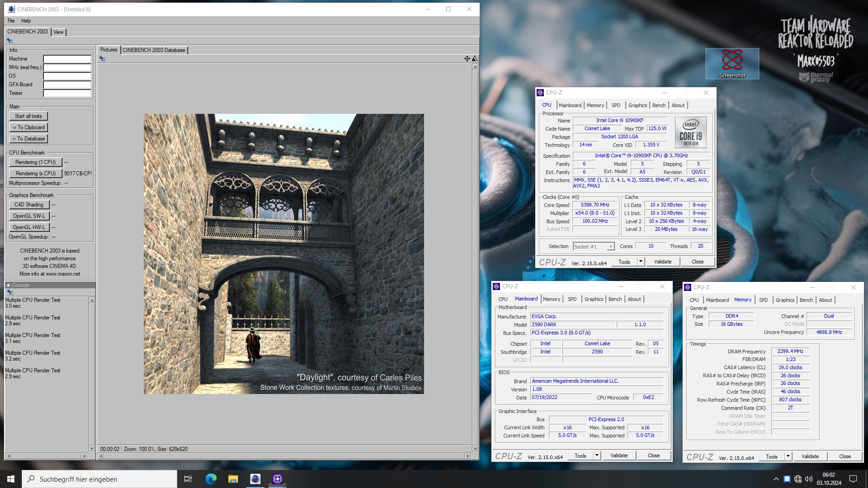Image resolution: width=868 pixels, height=488 pixels.
Task: Click CPU-Z CPU window title icon
Action: (540, 93)
